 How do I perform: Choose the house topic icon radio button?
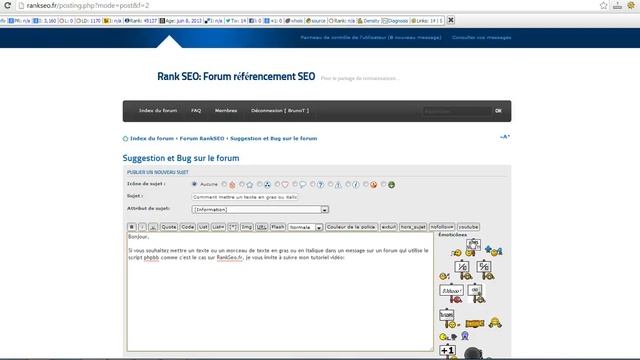pos(224,184)
